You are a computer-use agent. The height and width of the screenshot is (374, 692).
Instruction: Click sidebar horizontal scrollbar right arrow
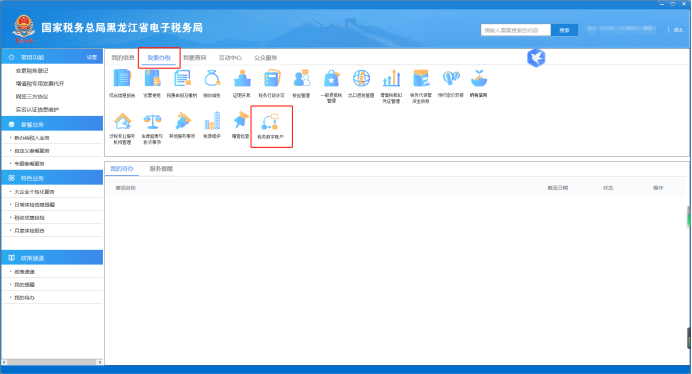(100, 362)
